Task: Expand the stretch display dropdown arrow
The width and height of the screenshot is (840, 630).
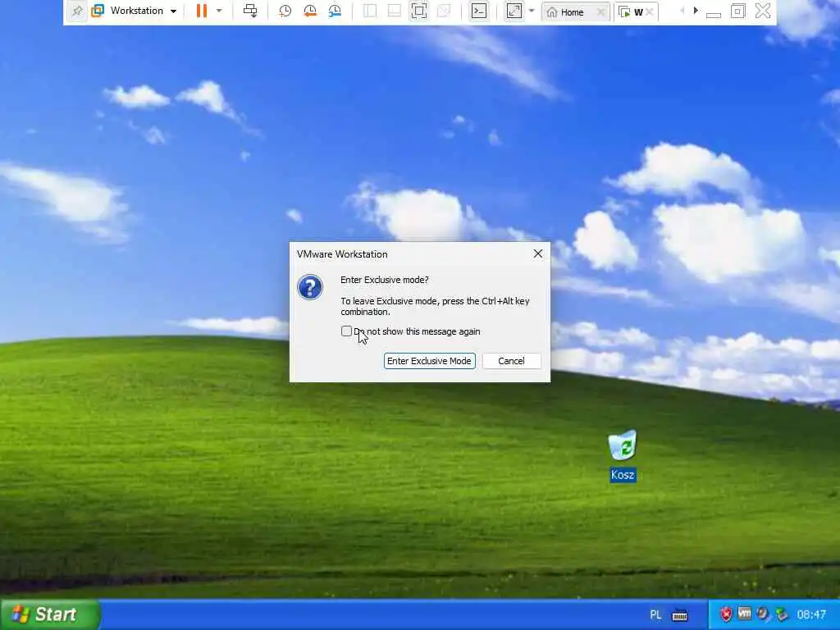Action: (x=532, y=11)
